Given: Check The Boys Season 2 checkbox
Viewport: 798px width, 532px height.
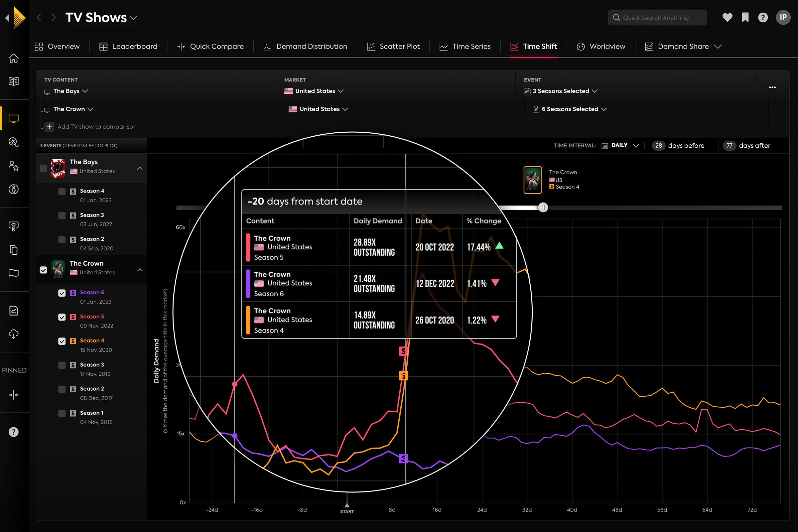Looking at the screenshot, I should tap(62, 240).
